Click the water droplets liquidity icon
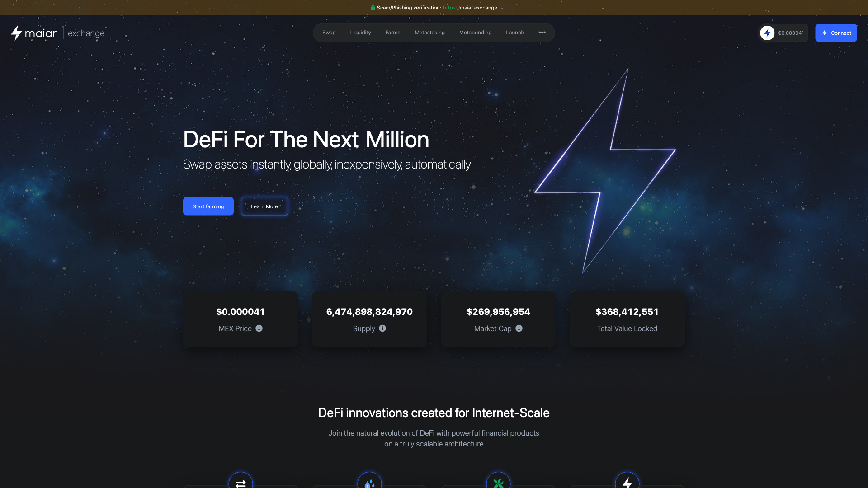 [x=369, y=482]
